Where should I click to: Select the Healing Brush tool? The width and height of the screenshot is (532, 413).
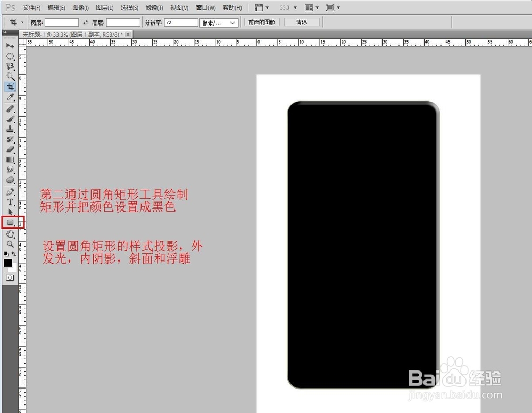coord(10,109)
